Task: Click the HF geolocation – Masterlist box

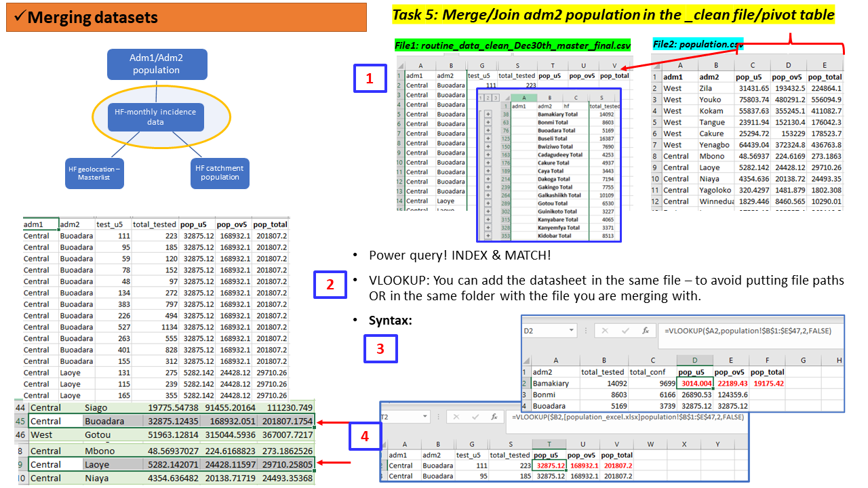Action: click(94, 172)
